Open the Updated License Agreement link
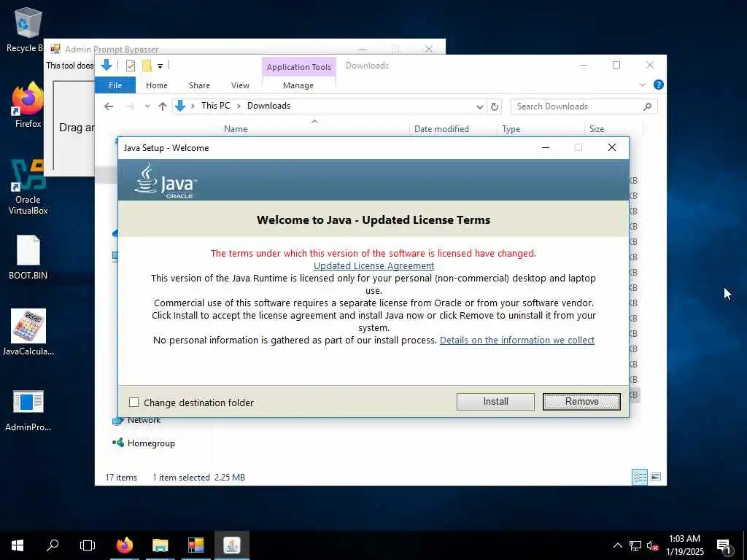 (x=373, y=265)
